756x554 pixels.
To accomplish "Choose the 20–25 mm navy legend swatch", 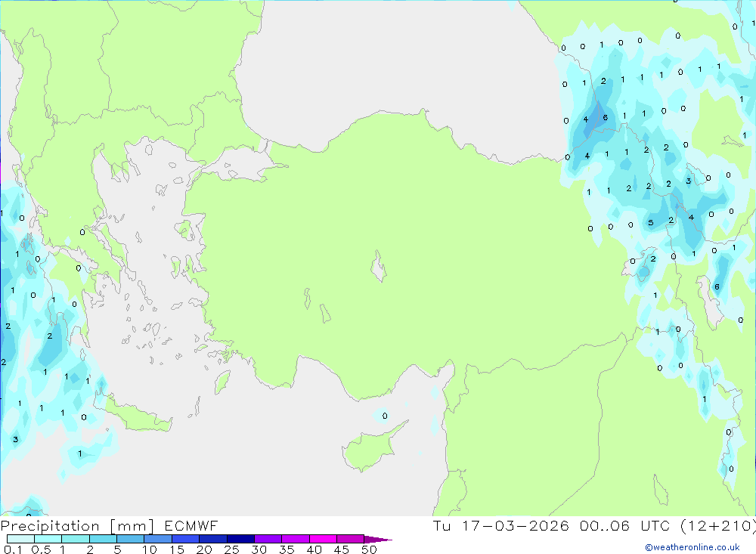I will (213, 539).
